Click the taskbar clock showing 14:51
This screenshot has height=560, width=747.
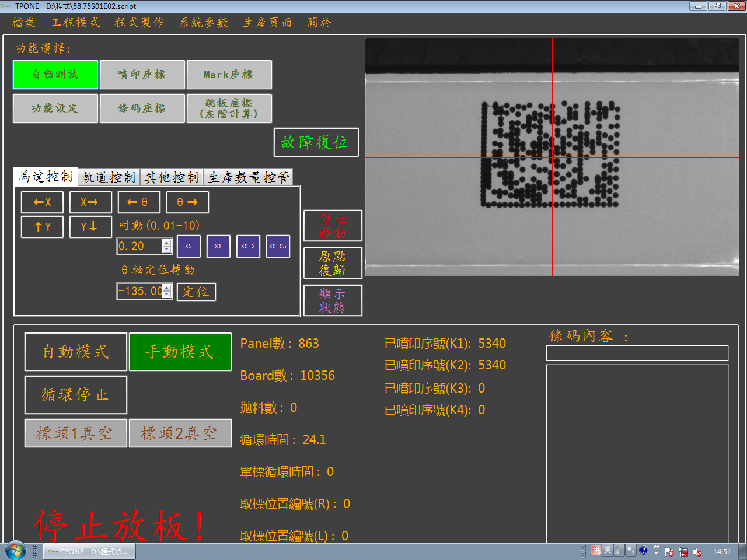(722, 552)
